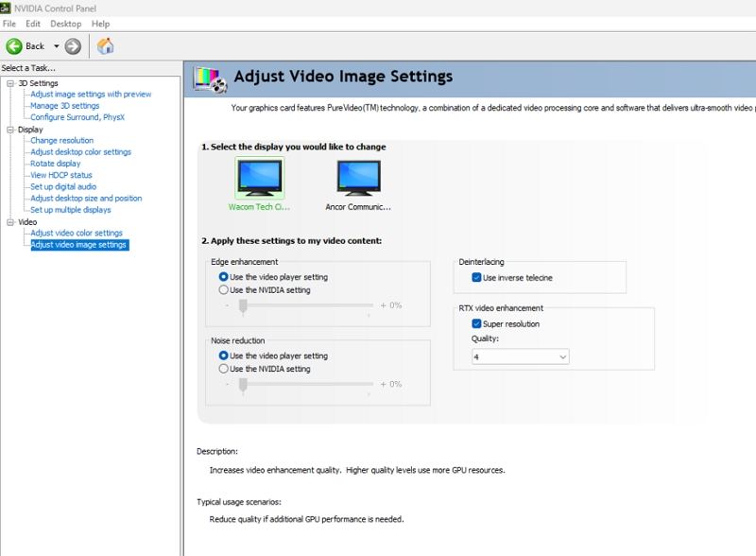Image resolution: width=756 pixels, height=556 pixels.
Task: Open the File menu
Action: click(x=9, y=24)
